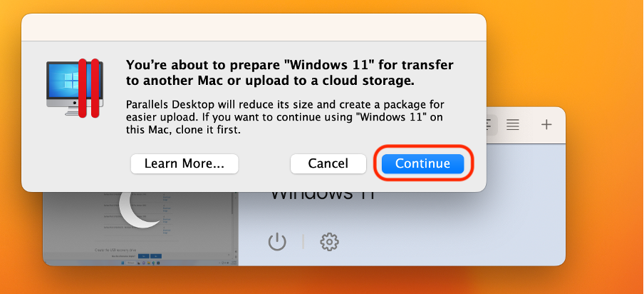Click the blue Continue button
Viewport: 644px width, 294px height.
(x=422, y=163)
